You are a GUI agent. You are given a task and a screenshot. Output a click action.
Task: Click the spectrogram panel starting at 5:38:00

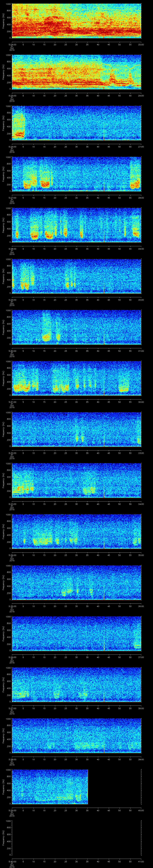pos(76,735)
